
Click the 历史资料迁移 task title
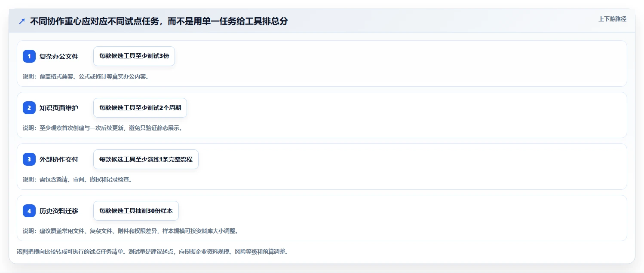tap(59, 211)
